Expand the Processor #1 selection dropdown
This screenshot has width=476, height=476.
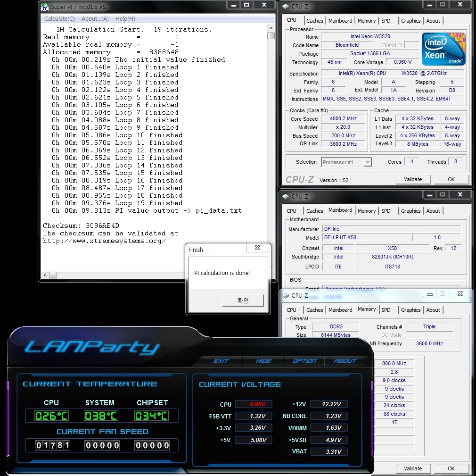pos(368,162)
